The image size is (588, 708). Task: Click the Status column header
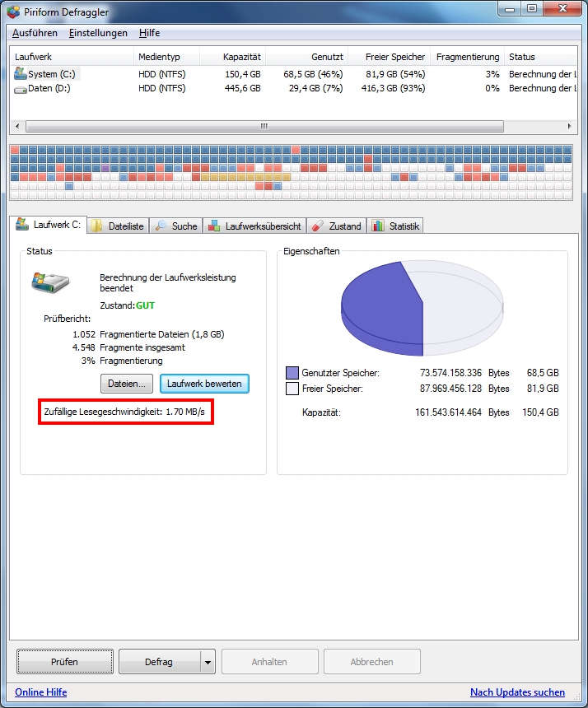[x=540, y=57]
